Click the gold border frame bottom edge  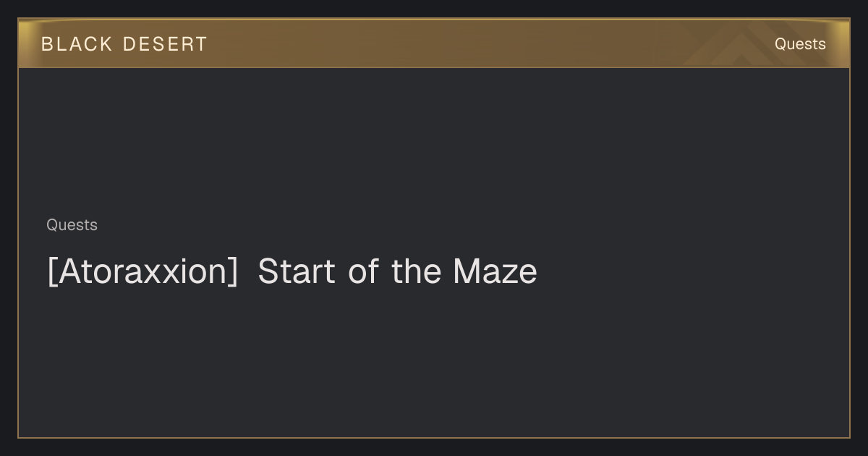[434, 437]
